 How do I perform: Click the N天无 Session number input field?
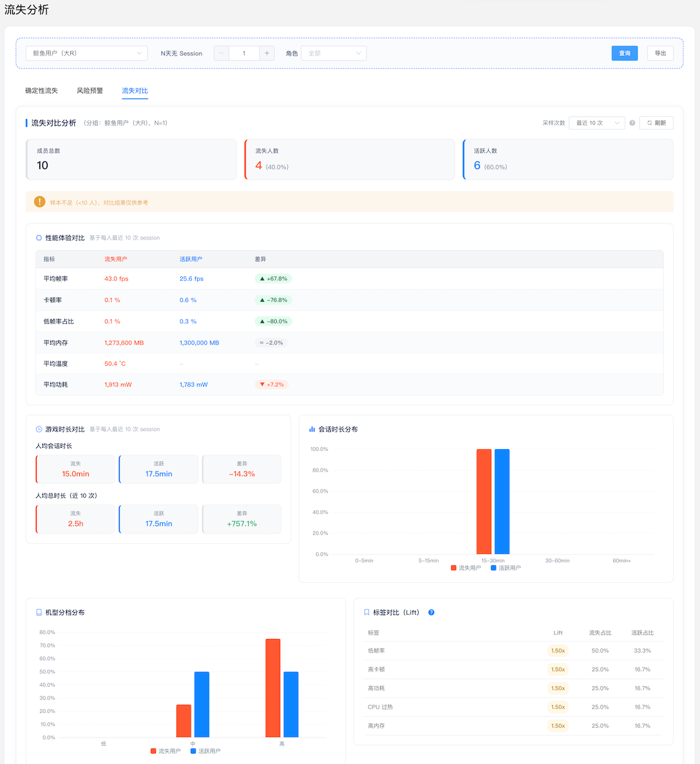click(244, 53)
